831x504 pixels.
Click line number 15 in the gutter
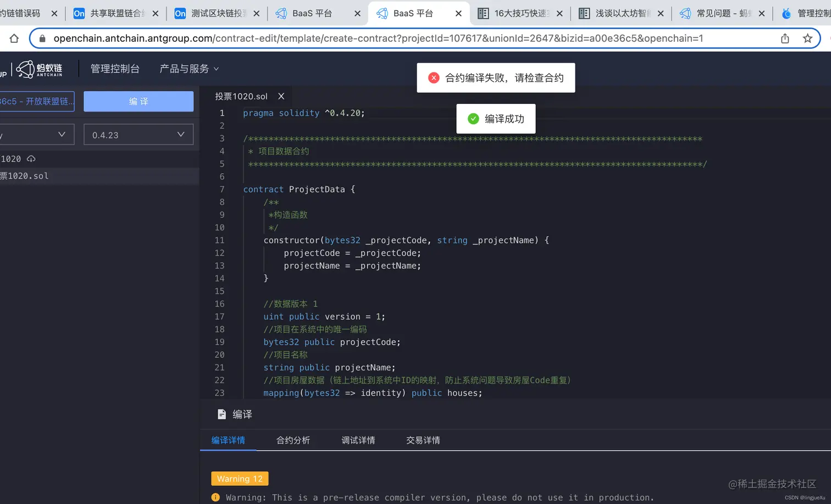coord(219,291)
